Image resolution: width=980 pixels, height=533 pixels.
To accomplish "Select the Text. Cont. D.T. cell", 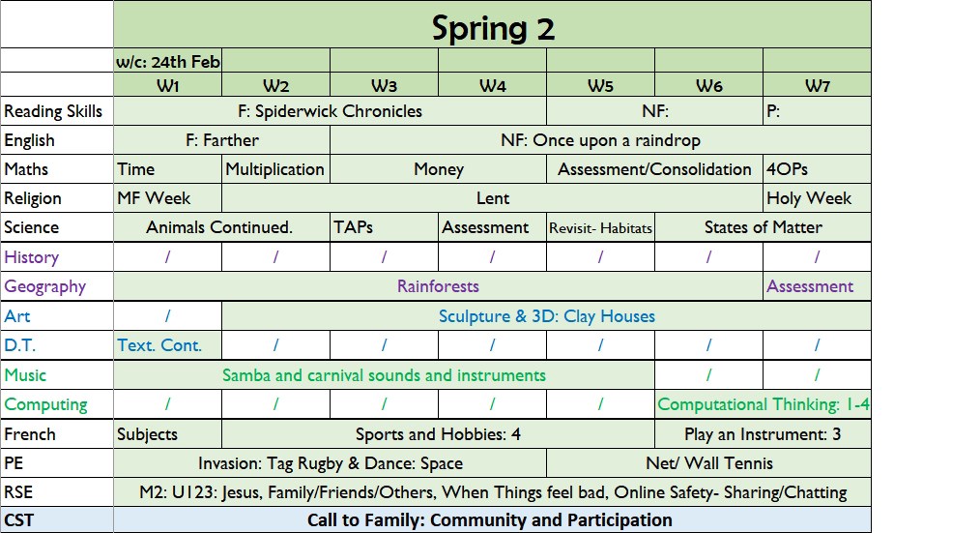I will pos(167,345).
